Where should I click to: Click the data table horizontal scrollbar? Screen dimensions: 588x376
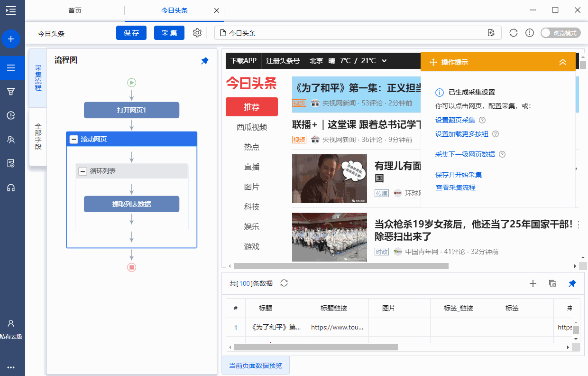[316, 348]
